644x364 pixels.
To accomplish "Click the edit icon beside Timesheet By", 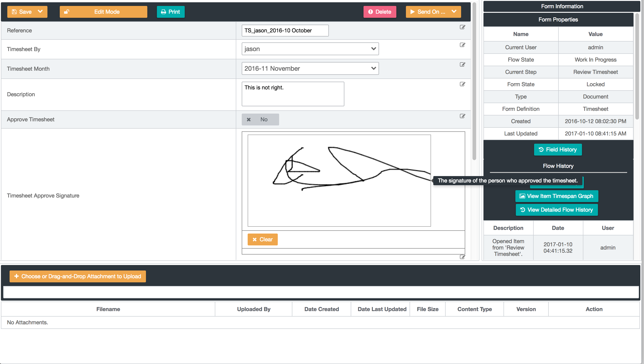I will point(462,45).
